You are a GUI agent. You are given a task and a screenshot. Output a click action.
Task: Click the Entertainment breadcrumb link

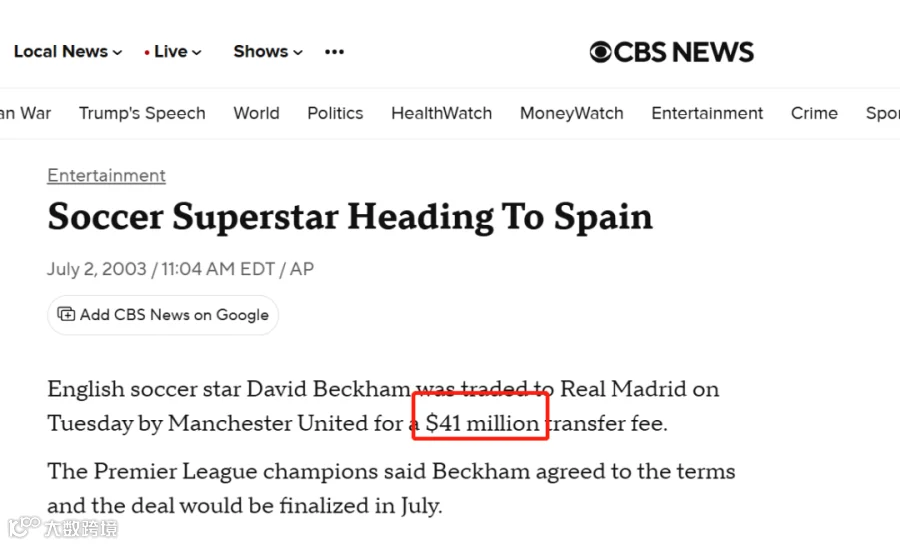point(106,176)
